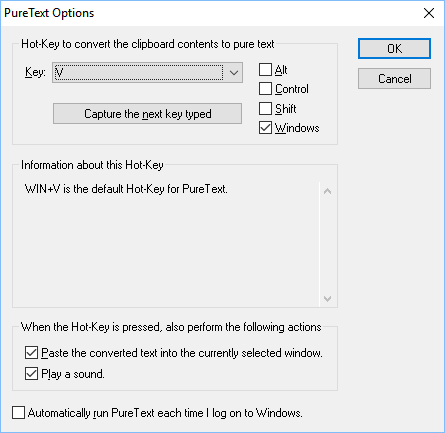445x433 pixels.
Task: Click the info box scroll up arrow
Action: (x=328, y=191)
